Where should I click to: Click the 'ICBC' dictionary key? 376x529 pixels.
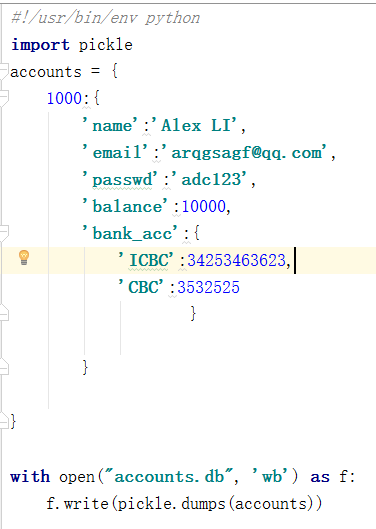(146, 260)
